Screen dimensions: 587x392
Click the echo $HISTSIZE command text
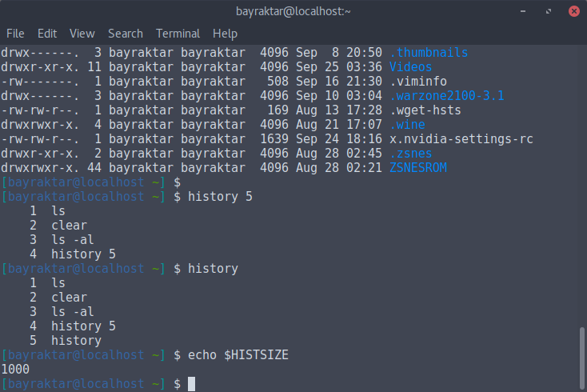[x=238, y=355]
